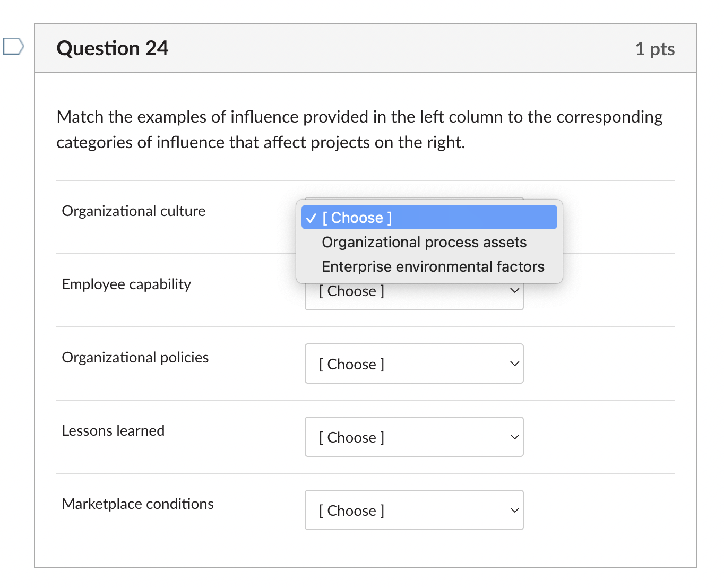This screenshot has width=724, height=588.
Task: Click the chevron arrow for Employee capability
Action: click(x=514, y=291)
